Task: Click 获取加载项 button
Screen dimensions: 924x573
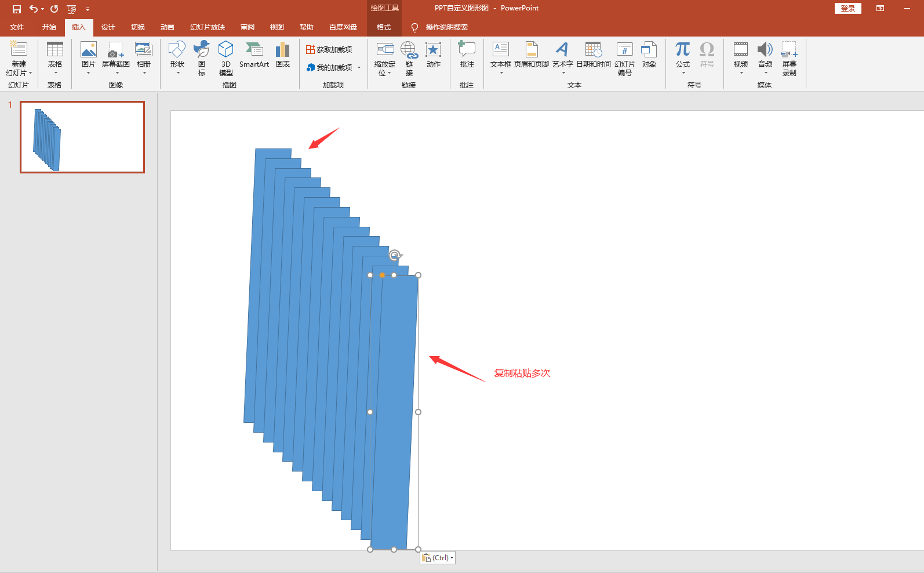Action: [x=329, y=50]
